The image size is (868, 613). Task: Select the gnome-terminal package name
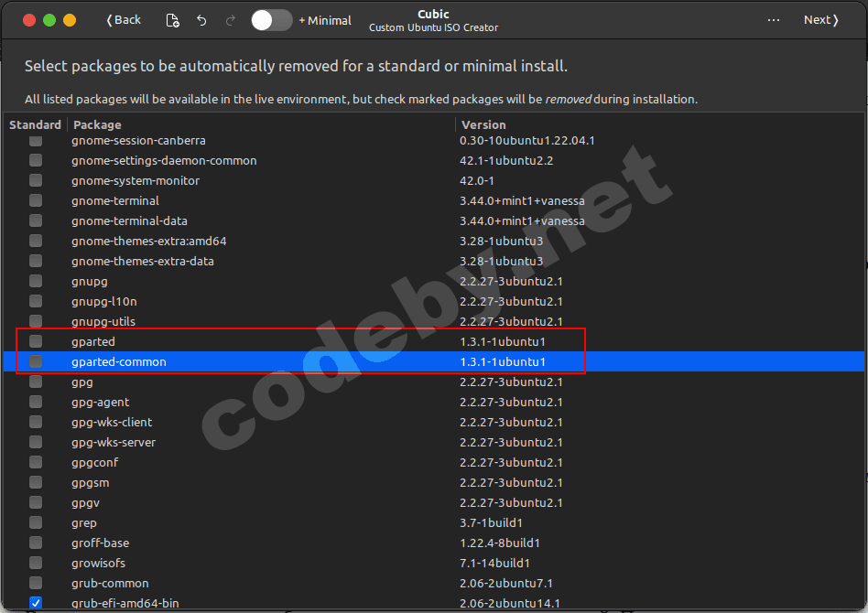[115, 200]
